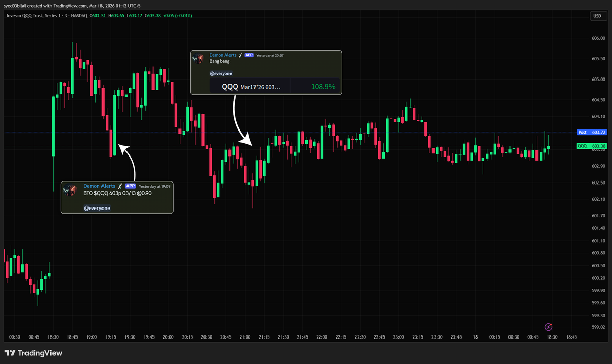Click the APP badge in the Bang bang message

tap(249, 55)
